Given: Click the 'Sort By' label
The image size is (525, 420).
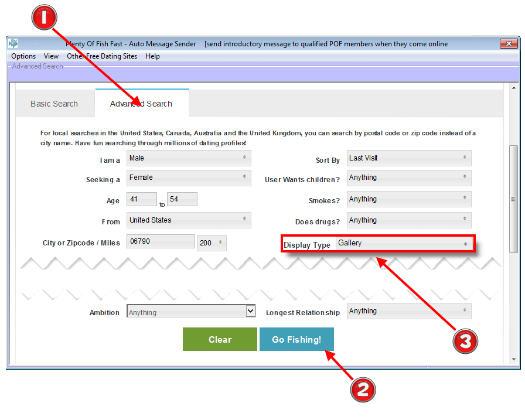Looking at the screenshot, I should coord(328,161).
